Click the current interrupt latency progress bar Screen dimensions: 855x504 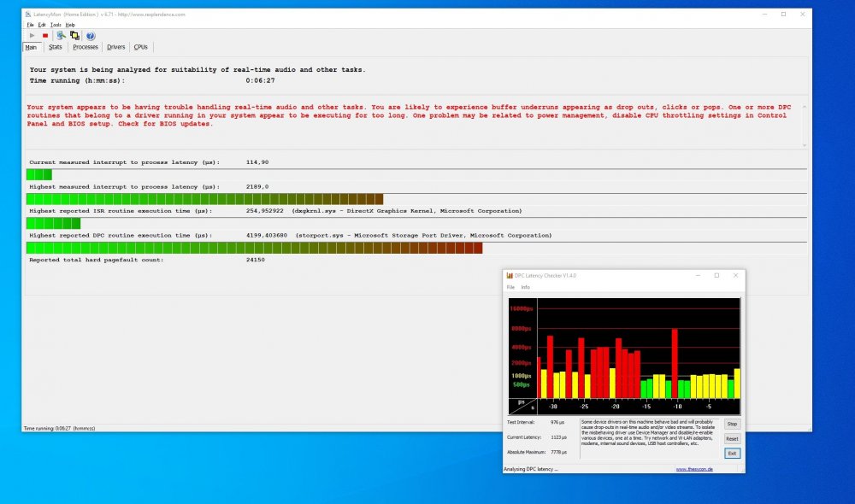pos(416,174)
